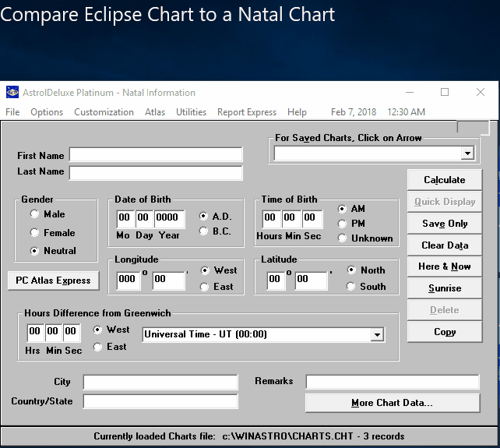Click the 'Currently loaded Charts file' status text
The width and height of the screenshot is (500, 448).
[x=154, y=436]
